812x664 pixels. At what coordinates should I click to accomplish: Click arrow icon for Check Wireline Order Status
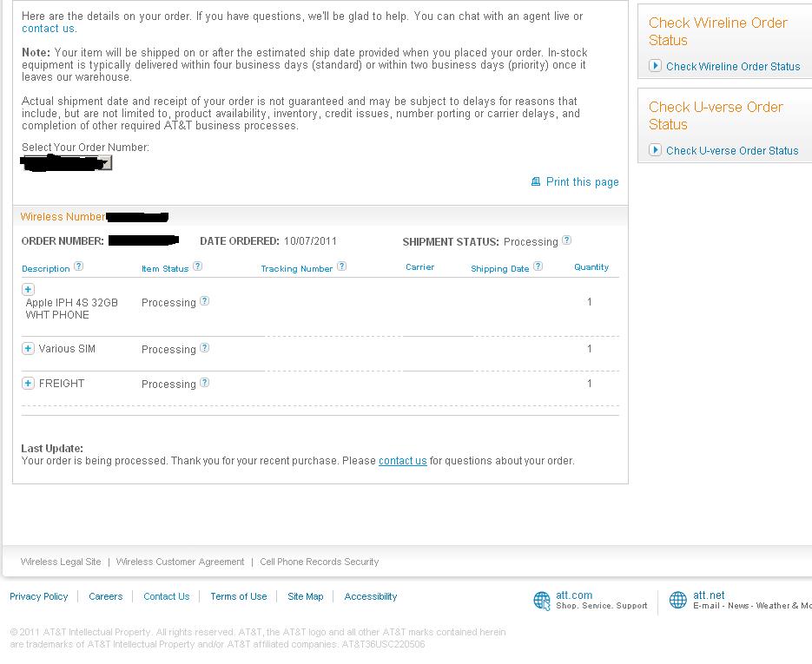click(x=655, y=66)
